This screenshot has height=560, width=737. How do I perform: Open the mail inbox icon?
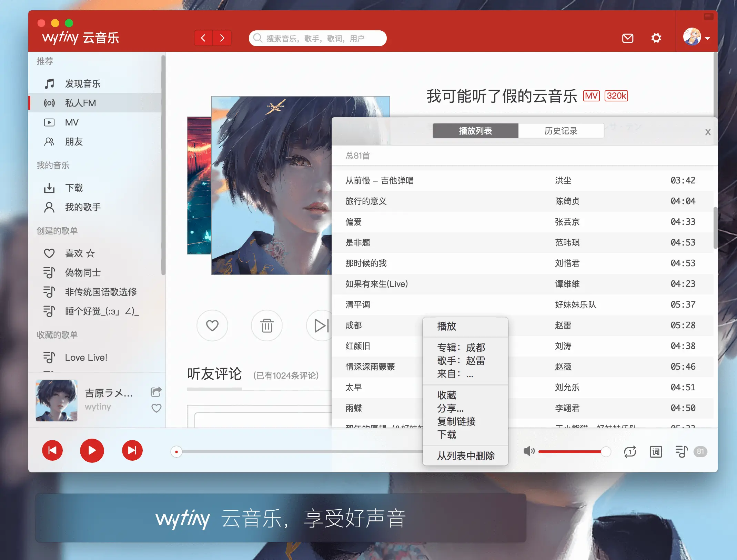click(x=627, y=38)
